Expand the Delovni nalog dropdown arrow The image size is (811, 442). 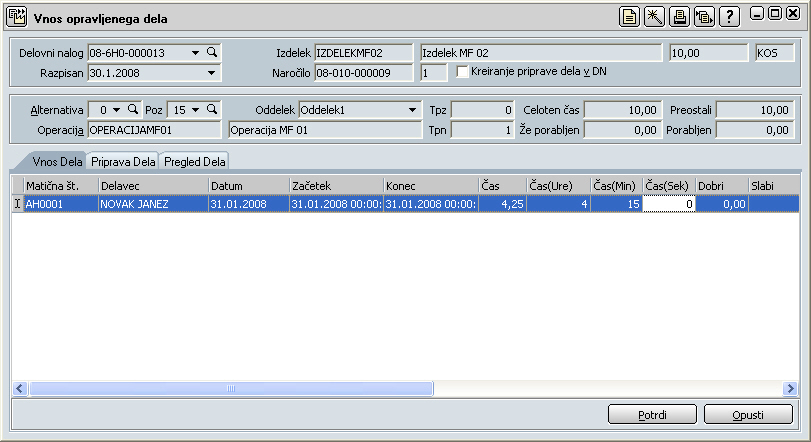[x=195, y=52]
